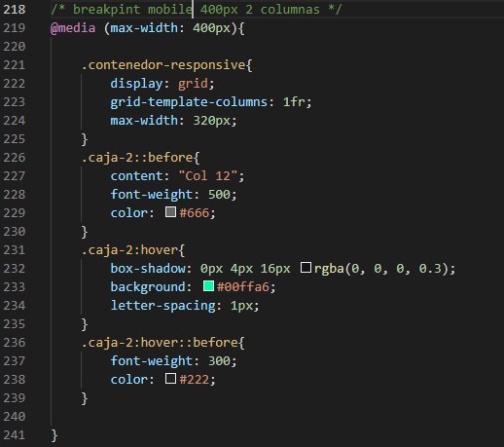Open the #222 dark color swatch

pyautogui.click(x=170, y=379)
